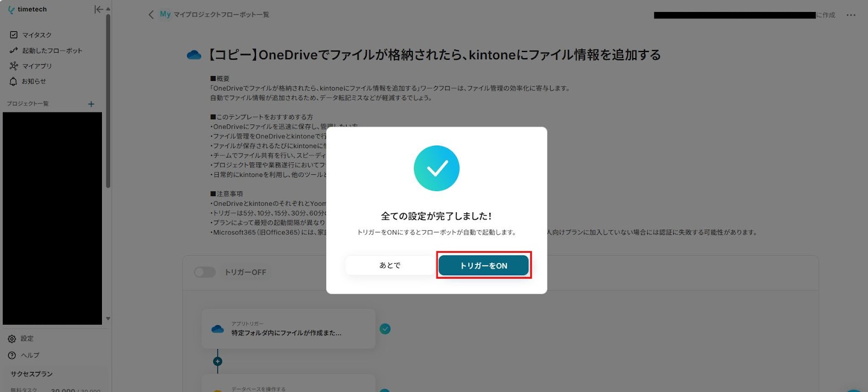The image size is (868, 392).
Task: Go to マイアプリ
Action: (x=37, y=66)
